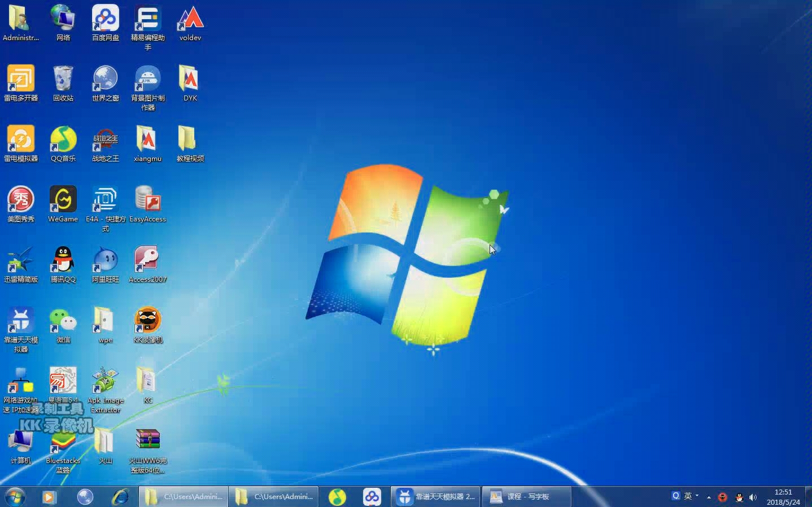Select the 微信 WeChat desktop shortcut
This screenshot has width=812, height=507.
coord(63,325)
